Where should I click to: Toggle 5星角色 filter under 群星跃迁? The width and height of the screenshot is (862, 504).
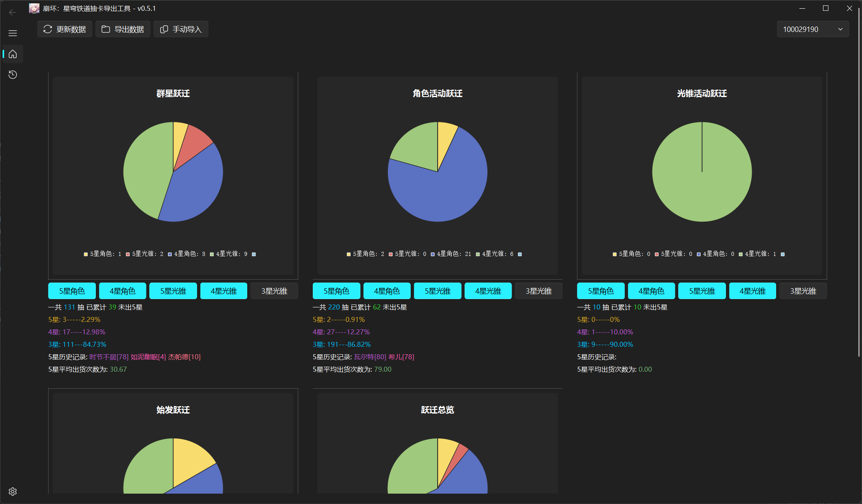(x=72, y=291)
